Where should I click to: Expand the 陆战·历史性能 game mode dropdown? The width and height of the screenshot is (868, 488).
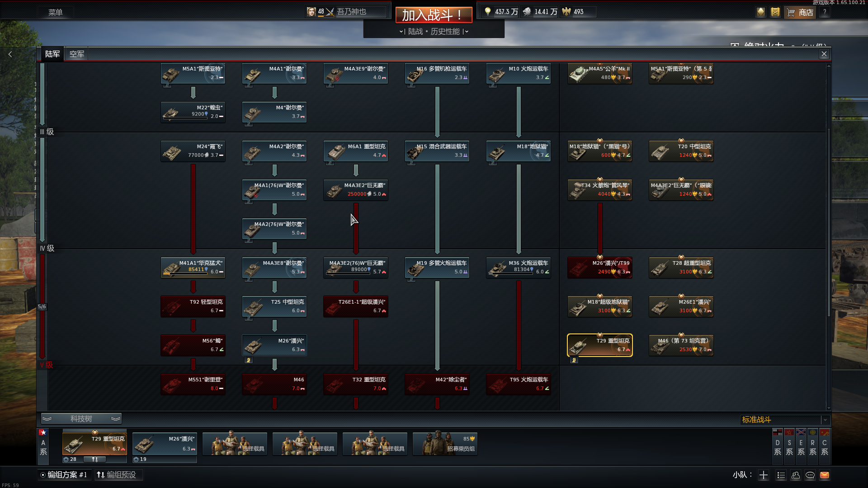434,32
